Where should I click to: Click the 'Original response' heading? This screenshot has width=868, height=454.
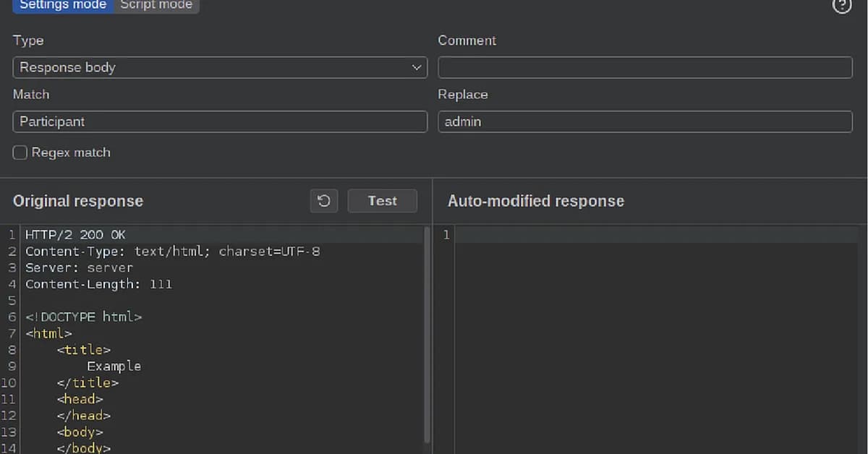pyautogui.click(x=78, y=201)
